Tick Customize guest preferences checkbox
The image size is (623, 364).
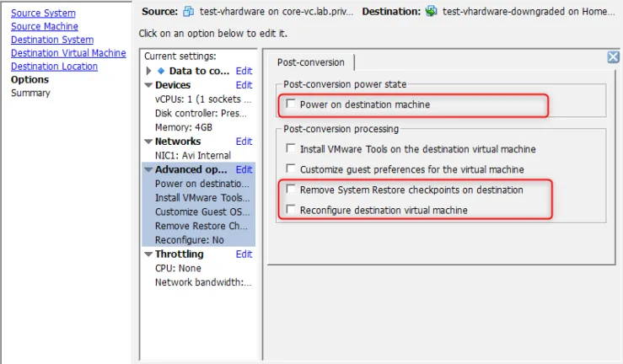[x=291, y=169]
